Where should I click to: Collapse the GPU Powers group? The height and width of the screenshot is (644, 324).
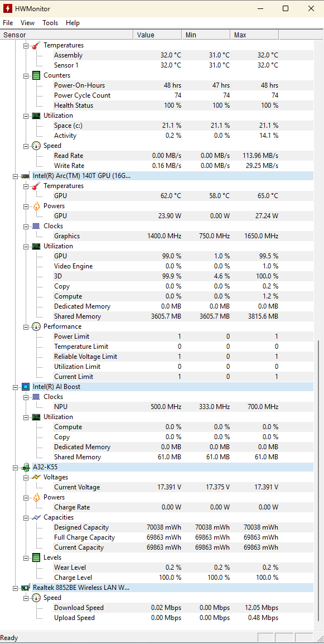(x=26, y=206)
